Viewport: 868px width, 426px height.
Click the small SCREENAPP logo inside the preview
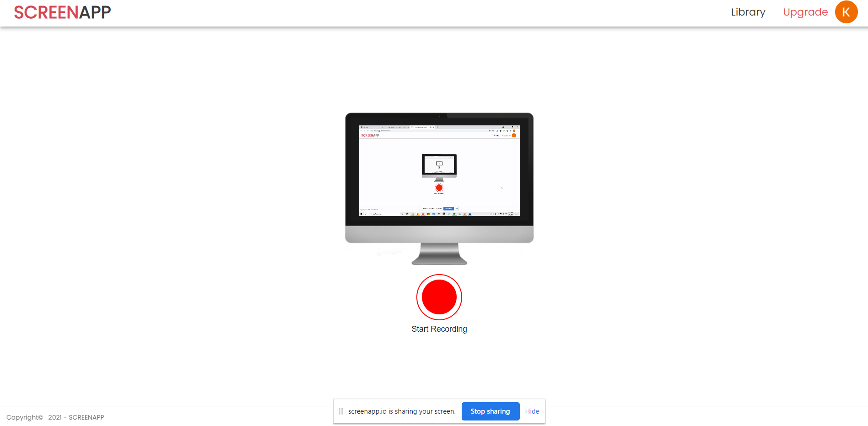click(x=370, y=135)
